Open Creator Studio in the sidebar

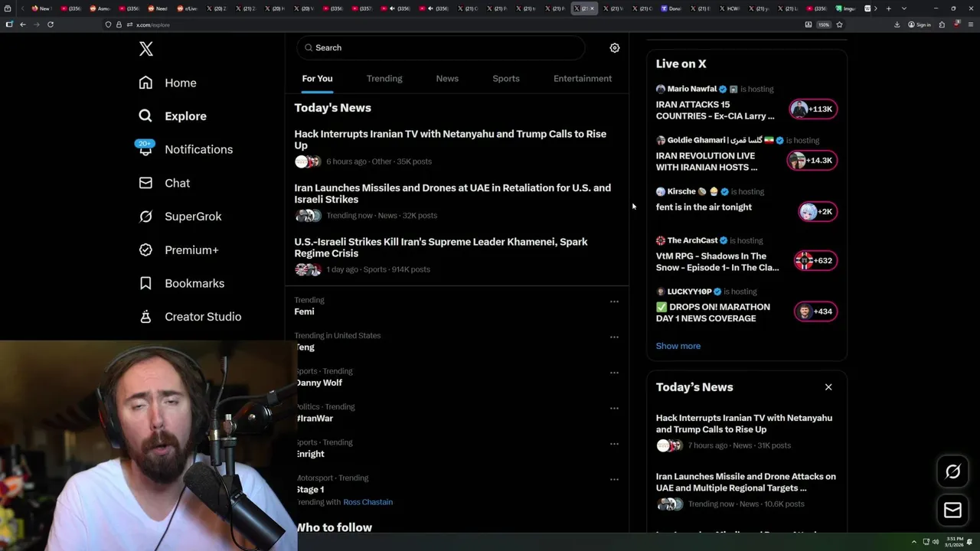coord(190,317)
